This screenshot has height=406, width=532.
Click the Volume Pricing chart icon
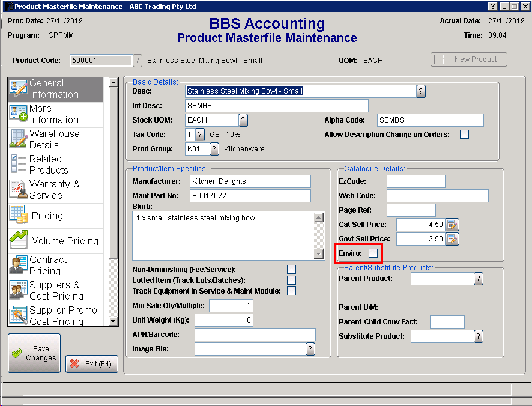(x=19, y=240)
